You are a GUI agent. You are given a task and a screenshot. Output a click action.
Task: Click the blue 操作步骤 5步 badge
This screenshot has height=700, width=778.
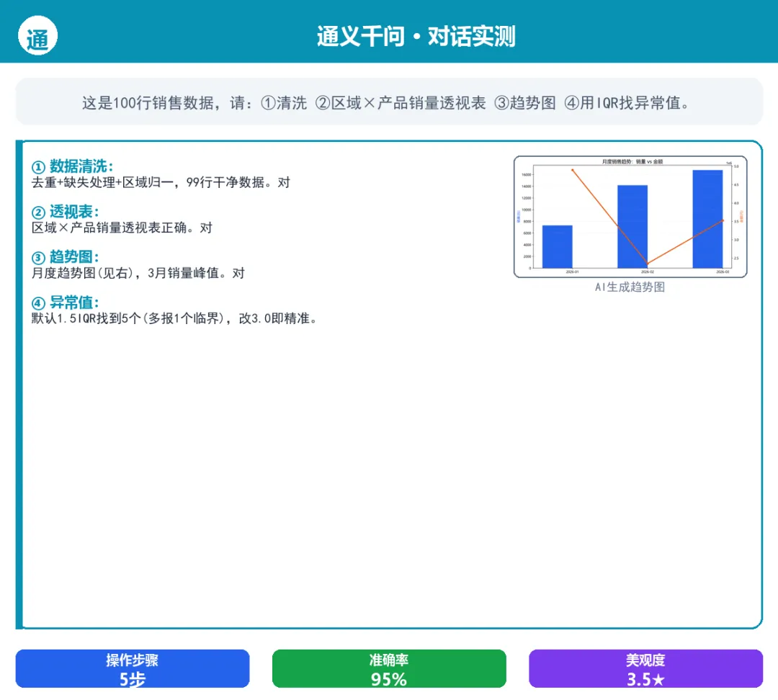(133, 668)
